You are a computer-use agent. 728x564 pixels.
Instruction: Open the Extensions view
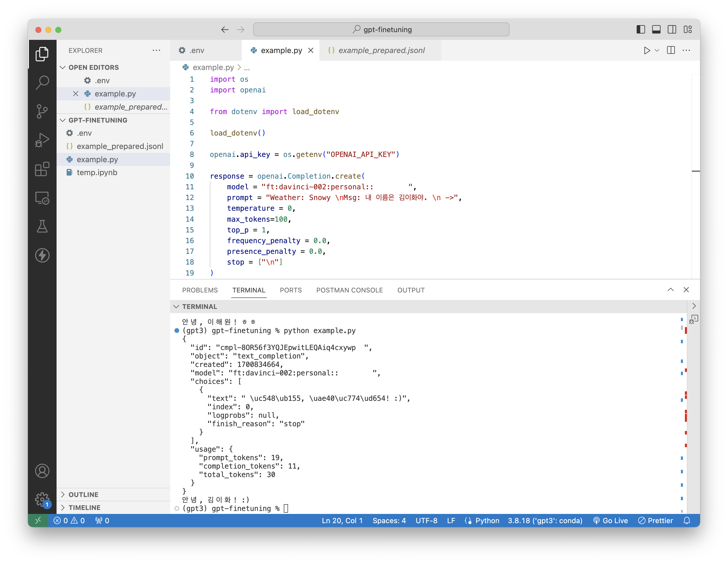[42, 169]
